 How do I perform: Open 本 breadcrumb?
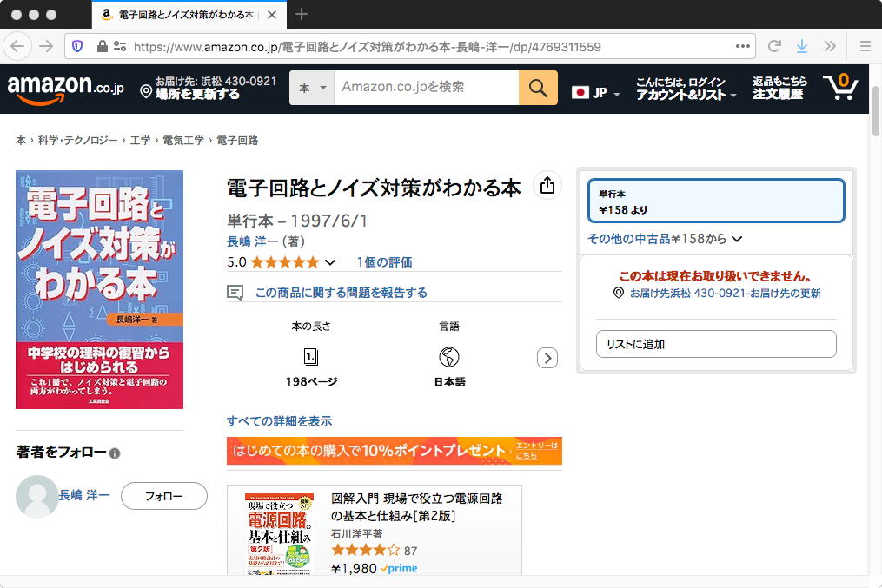coord(21,140)
